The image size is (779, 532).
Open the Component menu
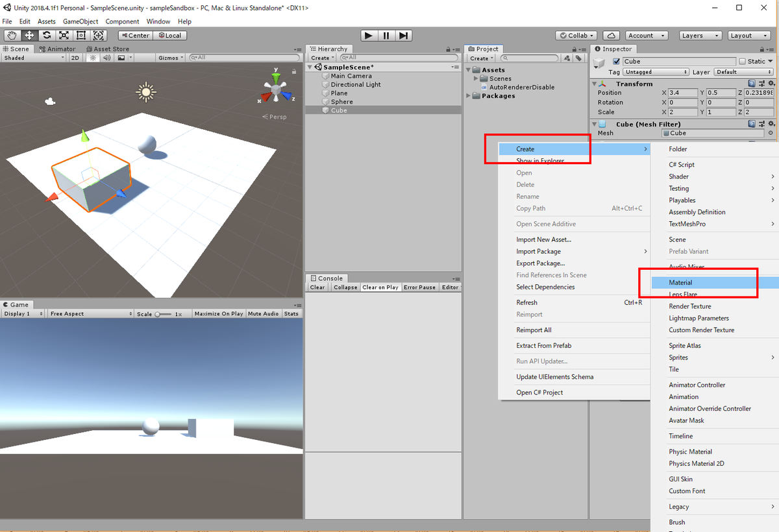(122, 21)
